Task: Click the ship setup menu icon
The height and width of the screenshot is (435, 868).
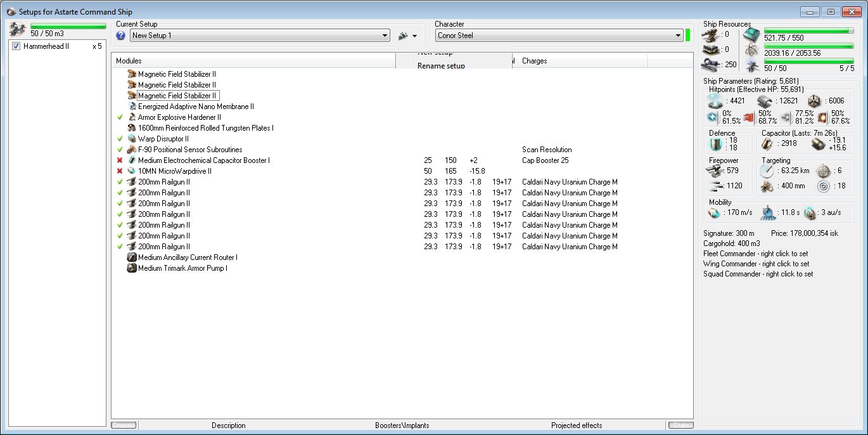Action: [x=403, y=36]
